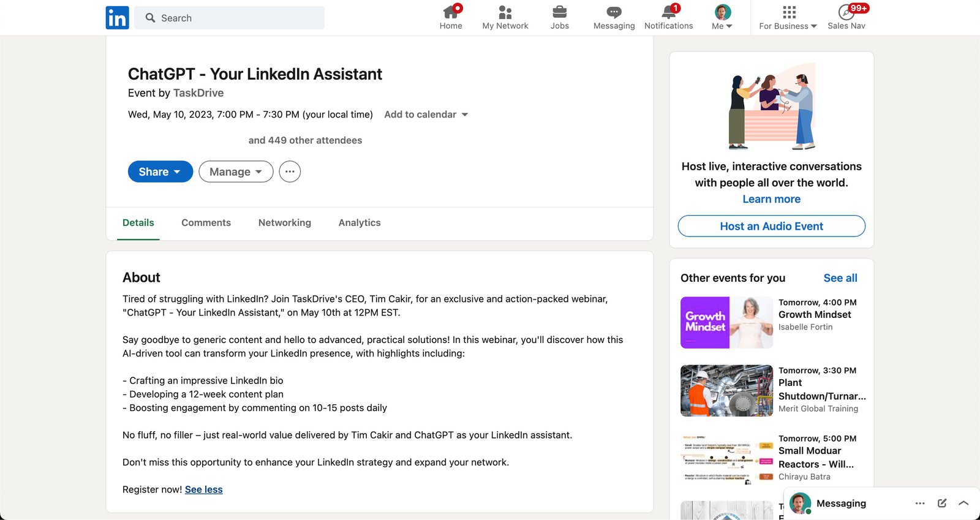Image resolution: width=980 pixels, height=520 pixels.
Task: Open Messaging panel options ellipsis
Action: pos(920,503)
